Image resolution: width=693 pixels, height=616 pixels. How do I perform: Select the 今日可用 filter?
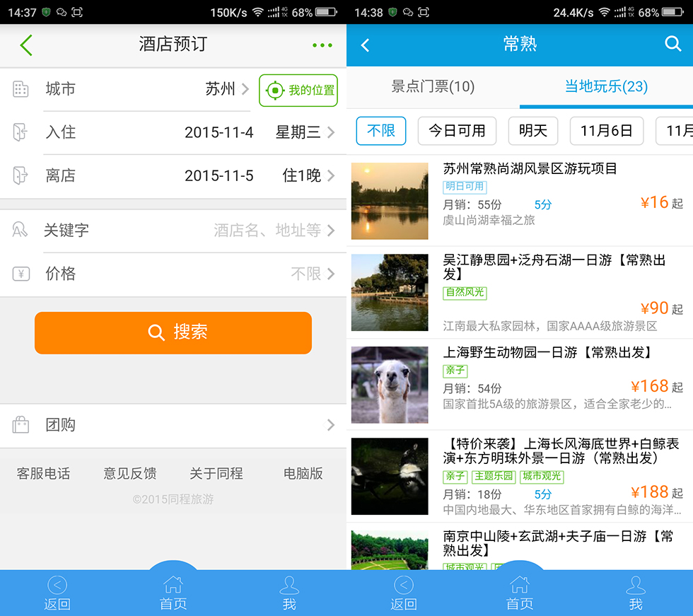(457, 131)
